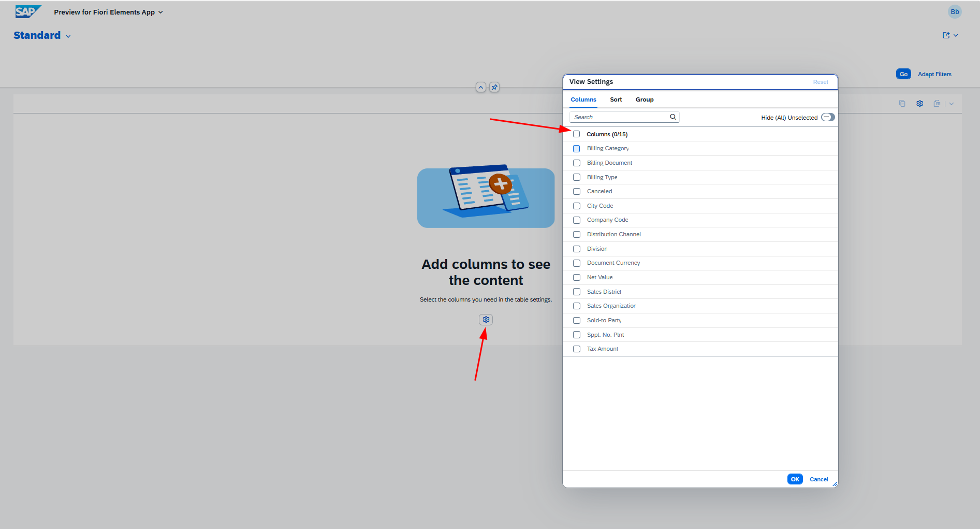
Task: Check the Billing Category checkbox
Action: pos(576,149)
